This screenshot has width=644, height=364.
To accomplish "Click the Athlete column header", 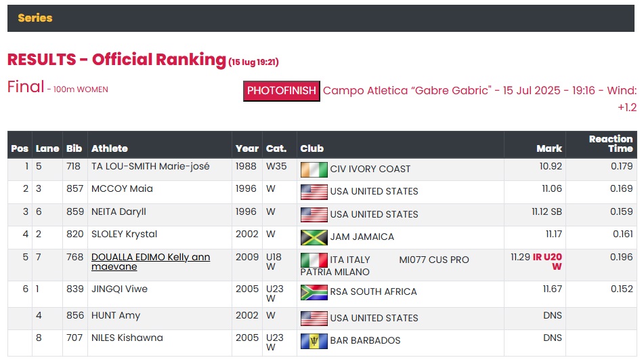I will click(x=110, y=148).
